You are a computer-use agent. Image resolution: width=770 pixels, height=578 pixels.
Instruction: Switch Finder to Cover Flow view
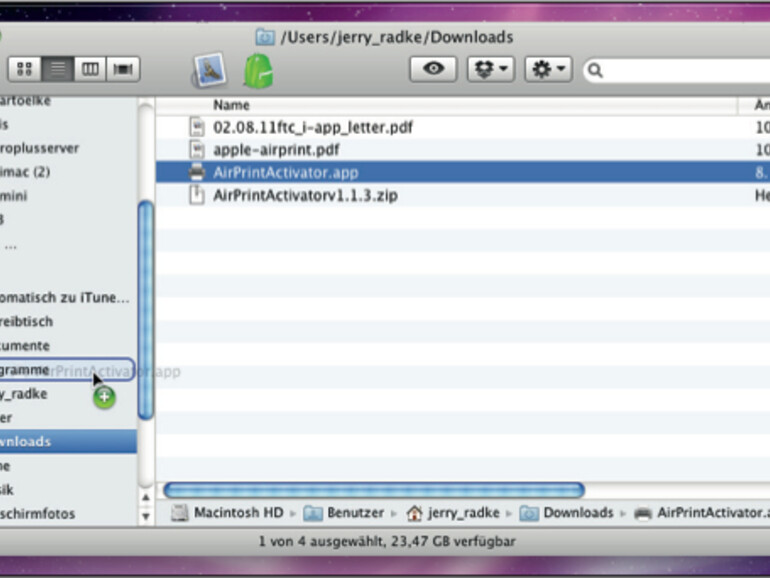[123, 69]
